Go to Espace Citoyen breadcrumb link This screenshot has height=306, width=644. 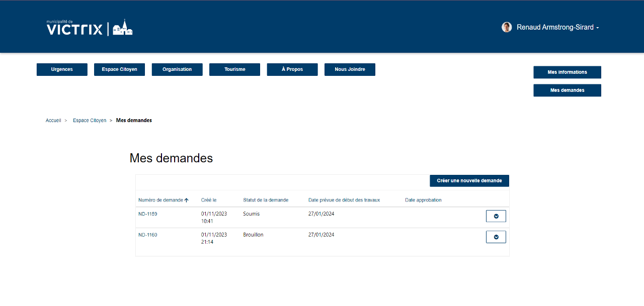click(x=90, y=121)
